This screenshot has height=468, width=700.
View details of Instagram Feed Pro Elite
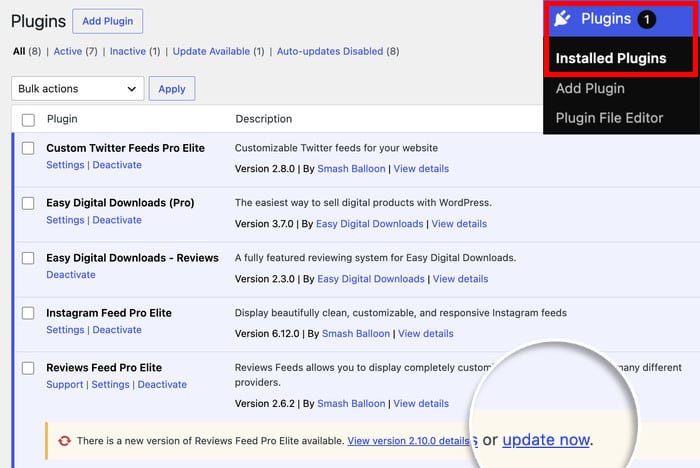[x=426, y=334]
